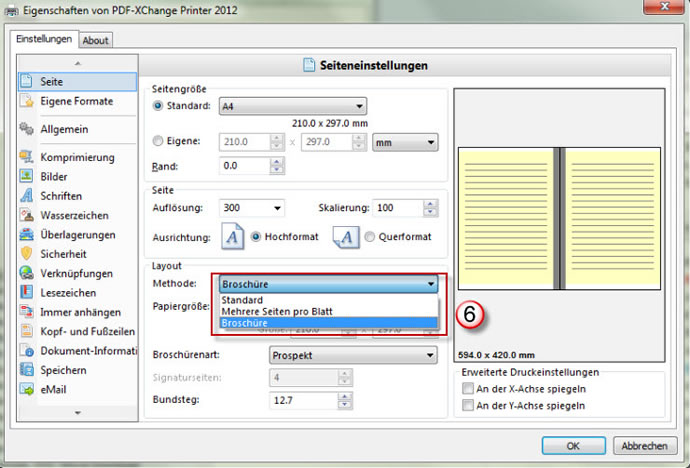Expand sidebar list with bottom arrow
Screen dimensions: 690x468
[77, 413]
